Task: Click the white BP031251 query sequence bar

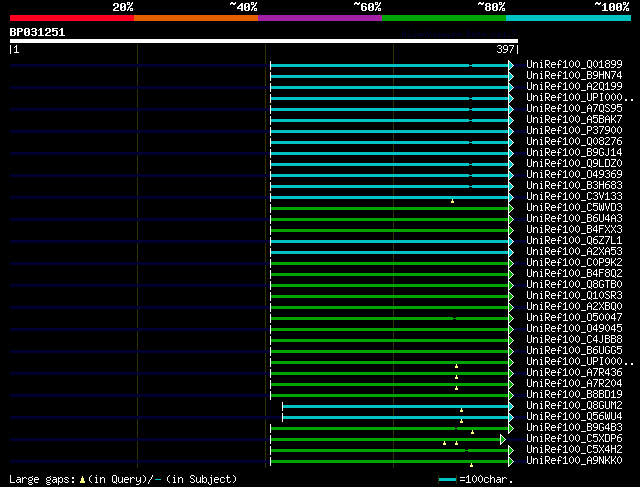Action: click(263, 41)
